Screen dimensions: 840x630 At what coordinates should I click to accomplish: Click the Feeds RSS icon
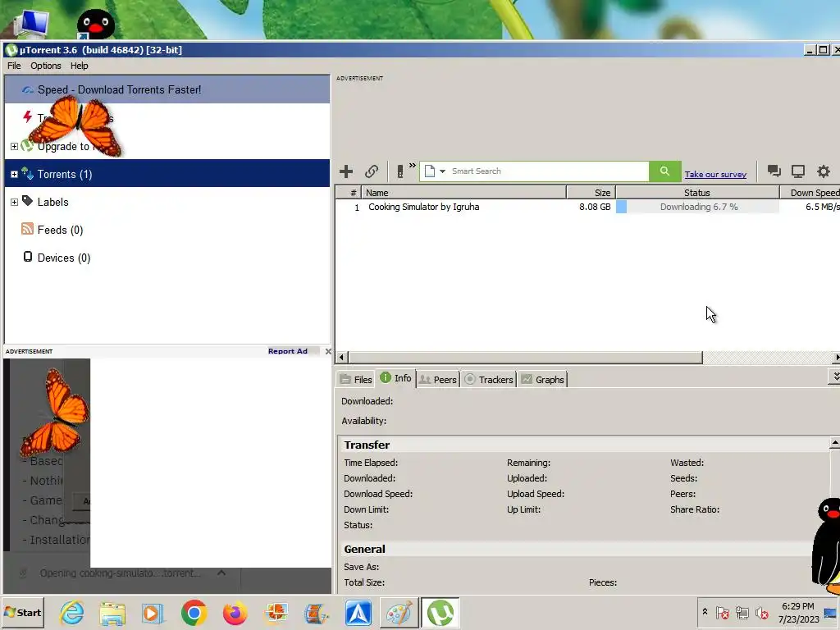(x=27, y=229)
